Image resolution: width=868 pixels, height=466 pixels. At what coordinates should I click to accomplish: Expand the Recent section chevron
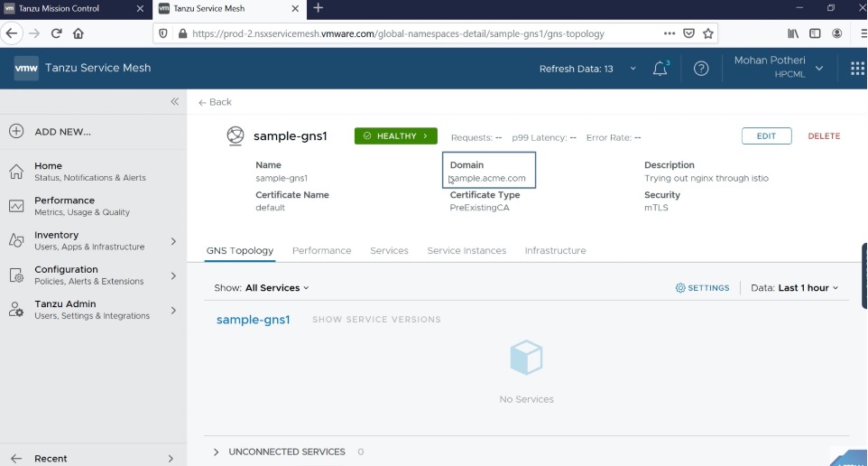(171, 458)
